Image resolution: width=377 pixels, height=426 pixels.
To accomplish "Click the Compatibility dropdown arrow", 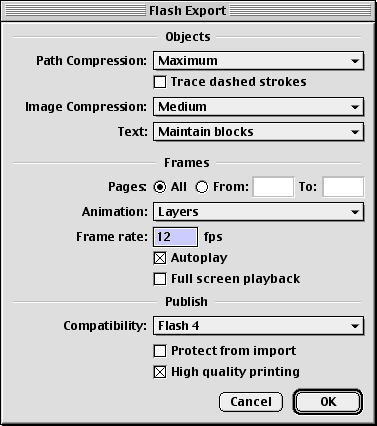I will (x=355, y=326).
